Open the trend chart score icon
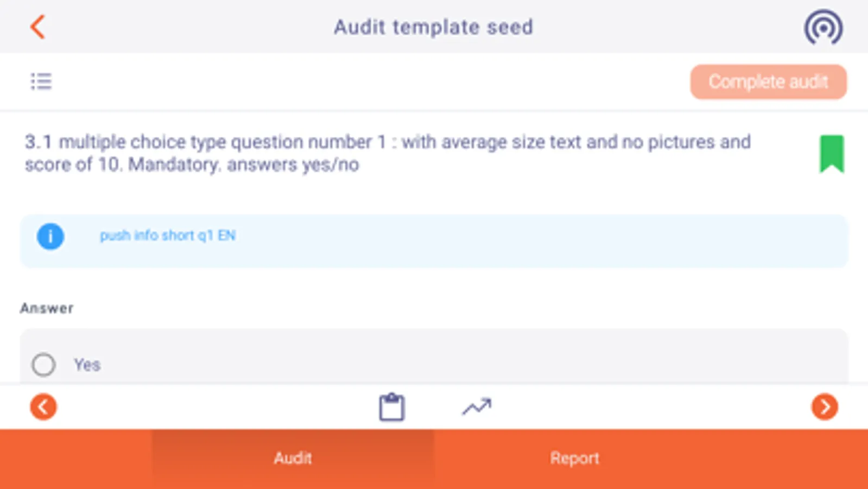The image size is (868, 489). tap(477, 407)
